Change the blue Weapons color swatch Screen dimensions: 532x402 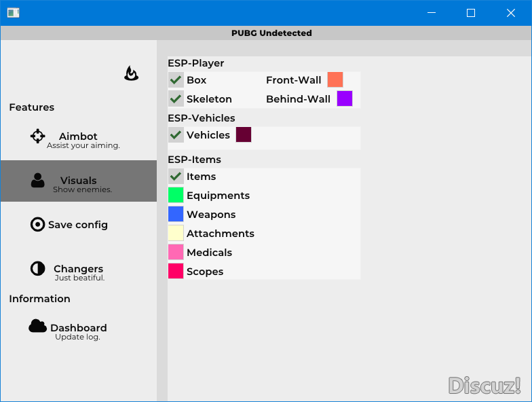tap(176, 215)
